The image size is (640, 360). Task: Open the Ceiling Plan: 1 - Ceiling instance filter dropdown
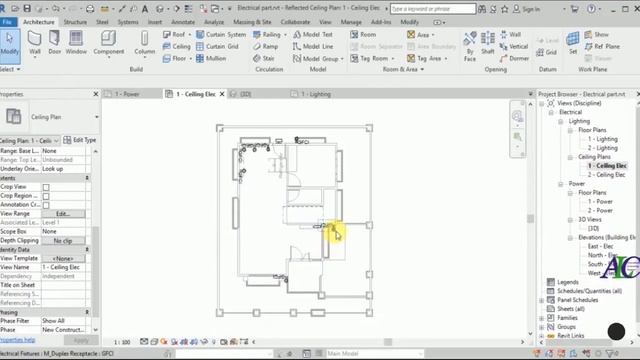point(56,141)
